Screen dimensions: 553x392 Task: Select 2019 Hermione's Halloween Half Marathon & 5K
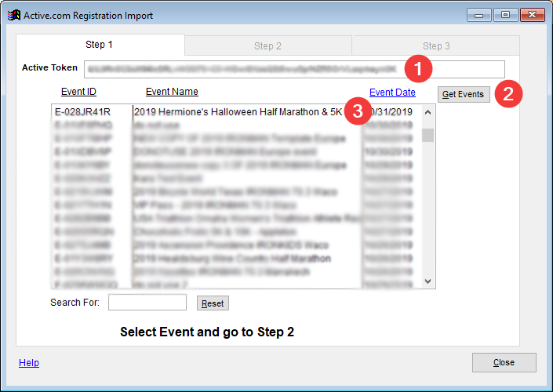[238, 112]
